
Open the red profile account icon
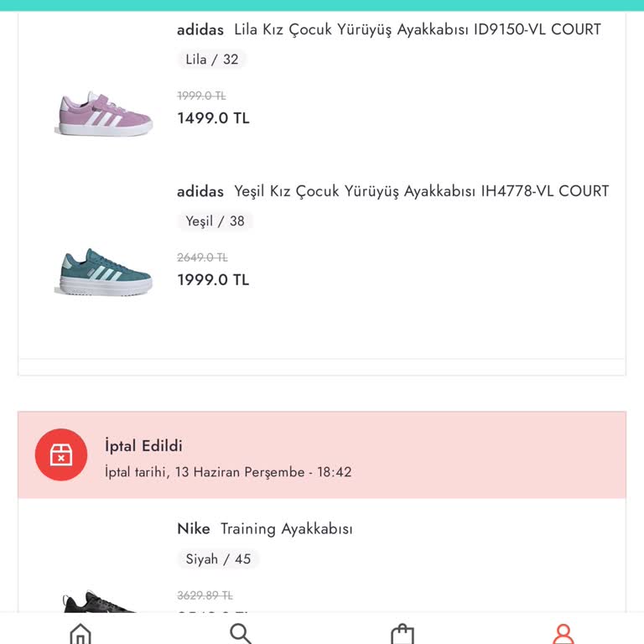point(563,633)
